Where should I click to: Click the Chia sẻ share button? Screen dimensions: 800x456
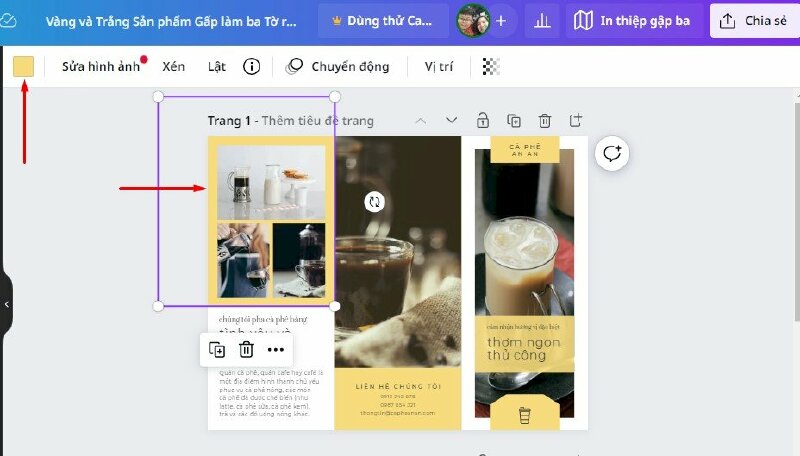(755, 20)
